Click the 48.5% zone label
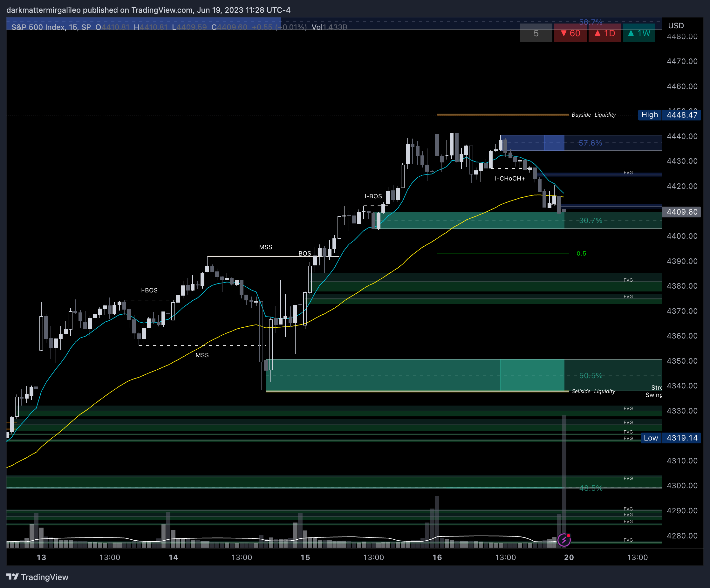The image size is (710, 588). click(591, 488)
